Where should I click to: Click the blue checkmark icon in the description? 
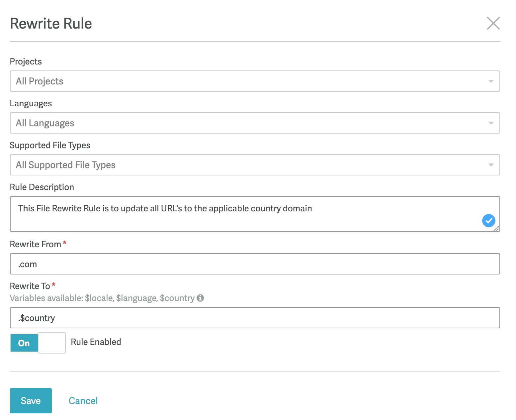coord(488,221)
